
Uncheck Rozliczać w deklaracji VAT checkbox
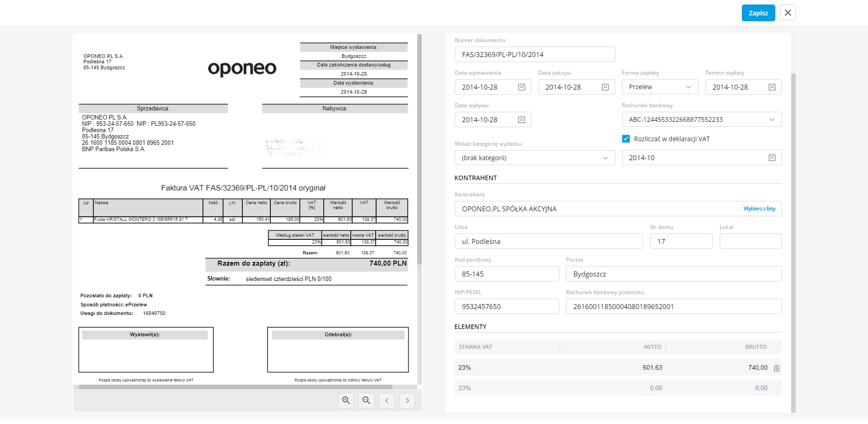(626, 139)
